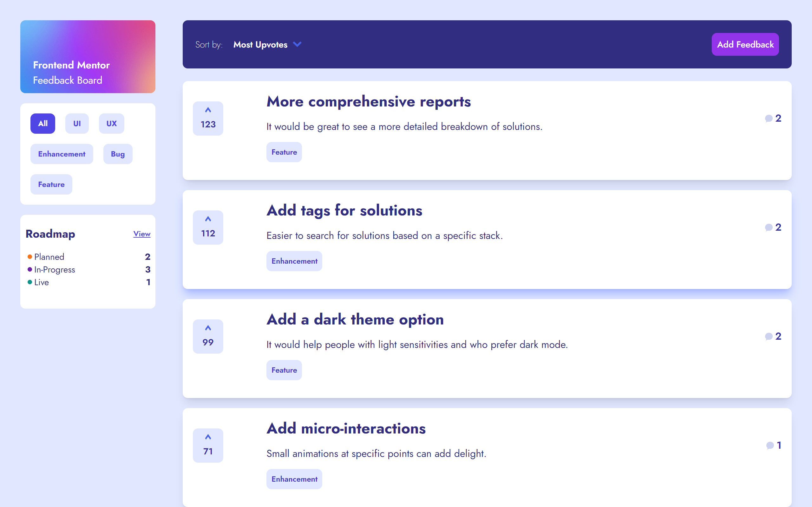
Task: Expand the 'Feature' tag on dark theme card
Action: coord(284,369)
